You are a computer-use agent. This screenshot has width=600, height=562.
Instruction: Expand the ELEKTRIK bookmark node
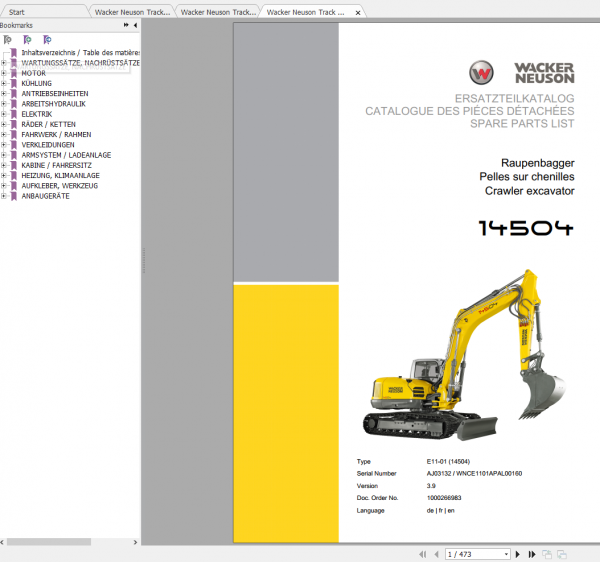(x=4, y=114)
